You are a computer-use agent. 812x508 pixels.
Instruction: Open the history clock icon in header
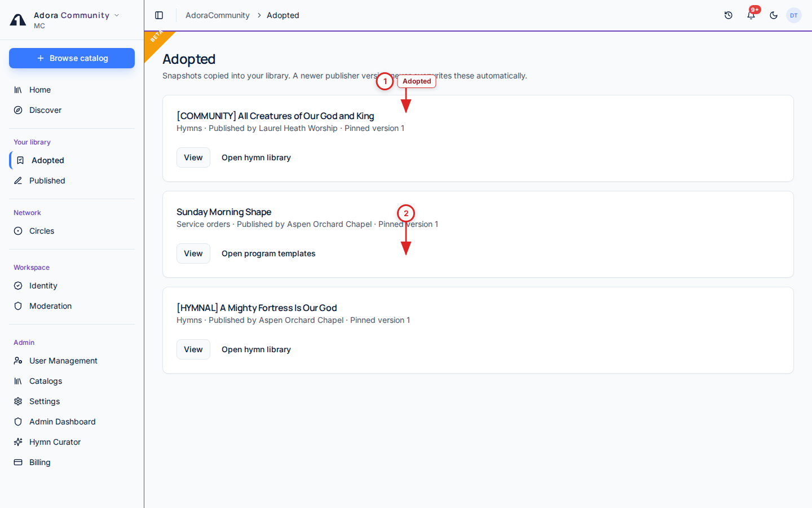click(729, 15)
